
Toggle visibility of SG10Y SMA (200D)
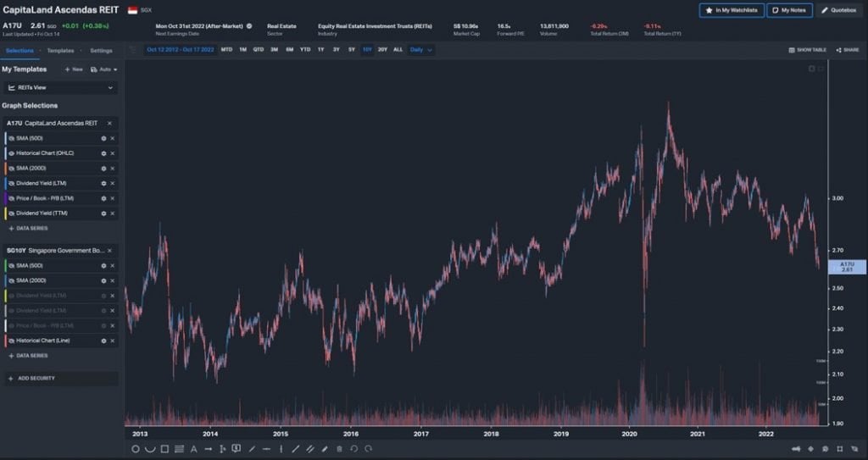pyautogui.click(x=12, y=280)
